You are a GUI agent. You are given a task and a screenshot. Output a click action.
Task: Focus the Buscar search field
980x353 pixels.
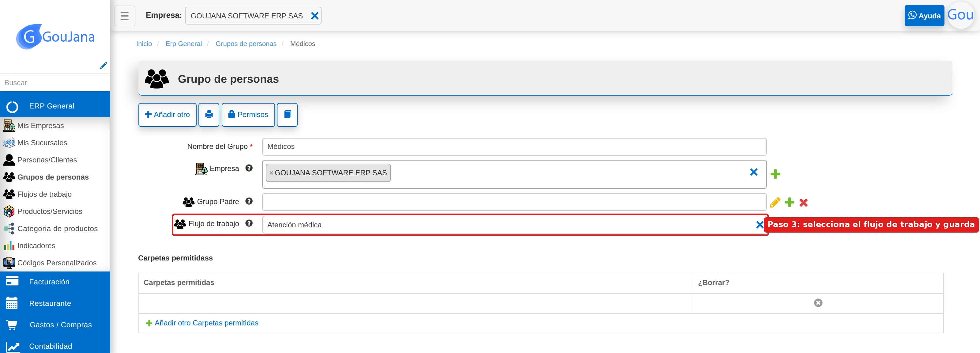pos(55,83)
